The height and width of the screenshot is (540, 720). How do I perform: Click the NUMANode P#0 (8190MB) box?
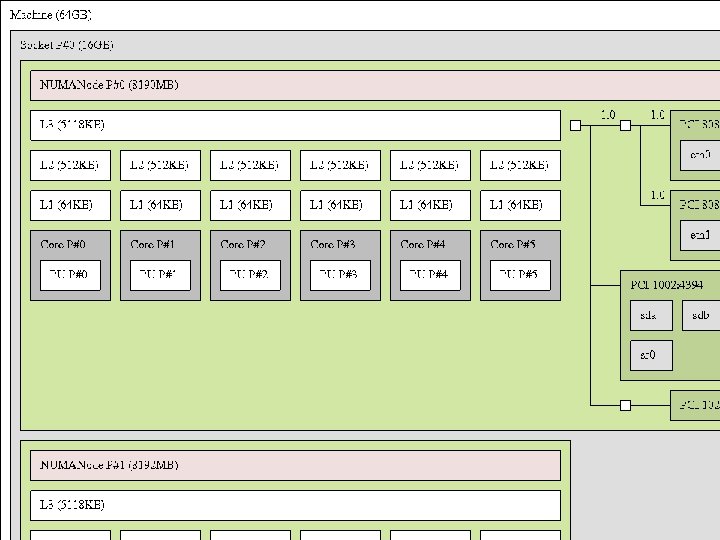(375, 85)
